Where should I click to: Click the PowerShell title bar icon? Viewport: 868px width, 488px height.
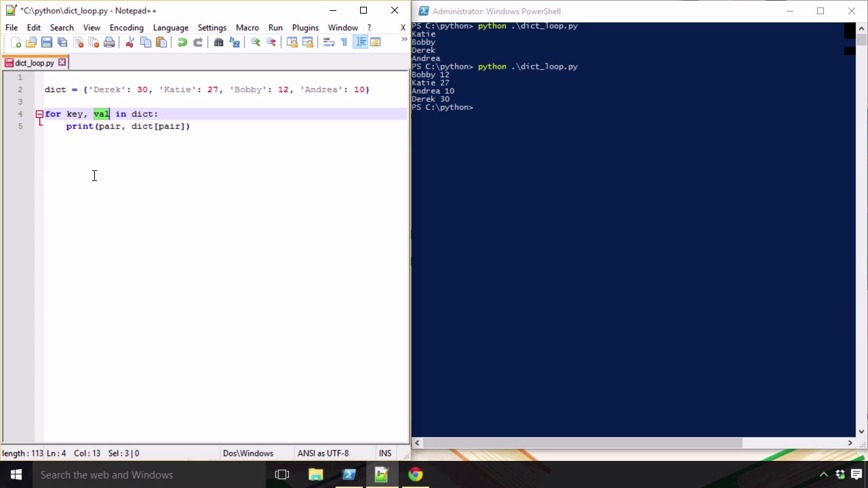tap(423, 11)
